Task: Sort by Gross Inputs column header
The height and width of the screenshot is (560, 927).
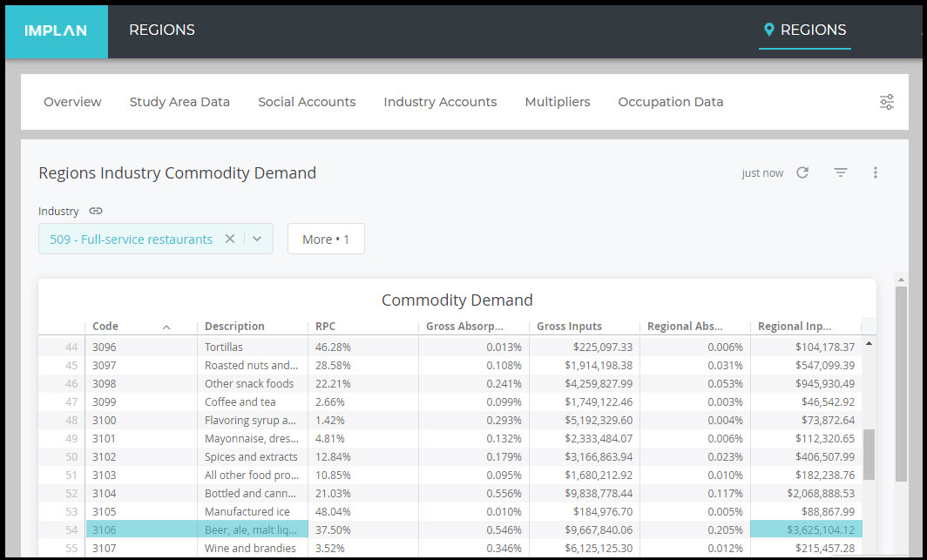Action: (x=569, y=326)
